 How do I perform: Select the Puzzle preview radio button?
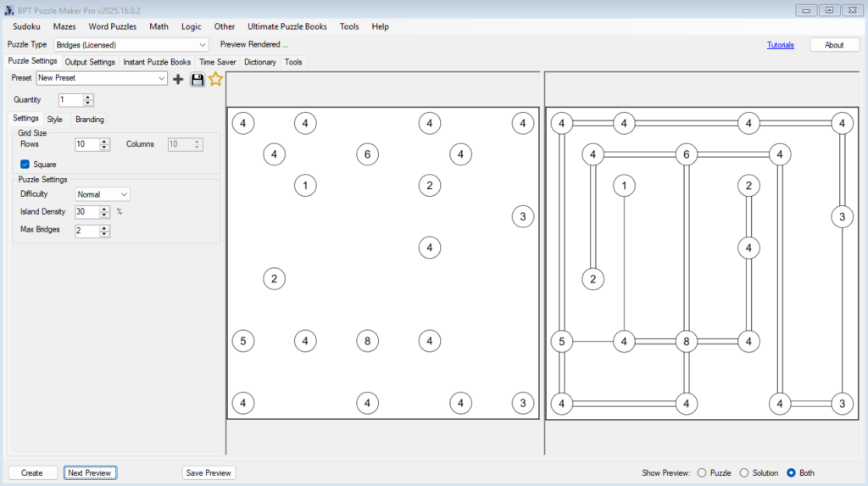(701, 472)
